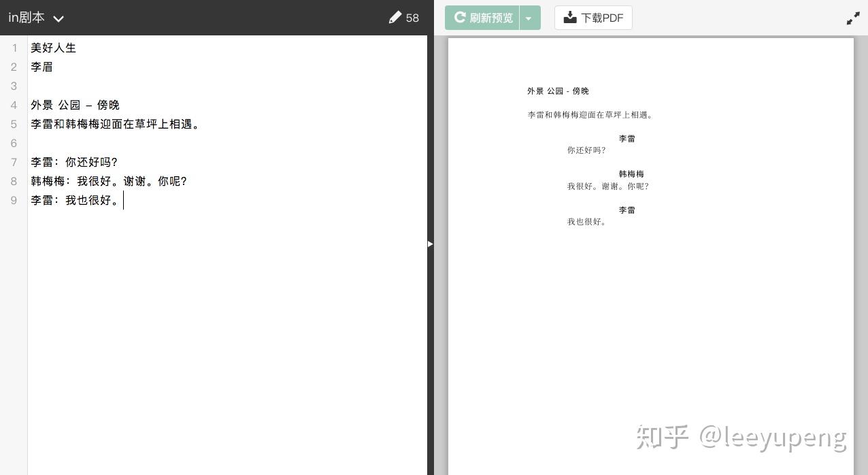The height and width of the screenshot is (475, 868).
Task: Click line number 3 in gutter
Action: pyautogui.click(x=14, y=86)
